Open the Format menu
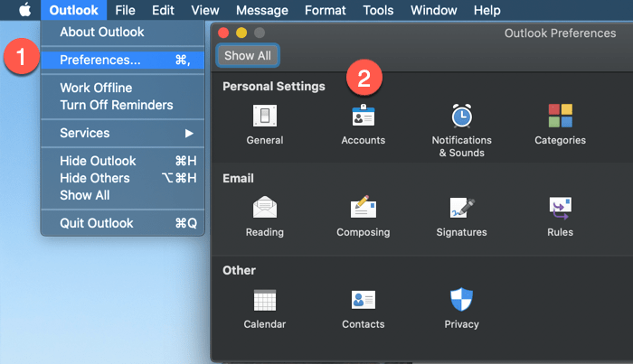Screen dimensions: 633x364 click(326, 11)
